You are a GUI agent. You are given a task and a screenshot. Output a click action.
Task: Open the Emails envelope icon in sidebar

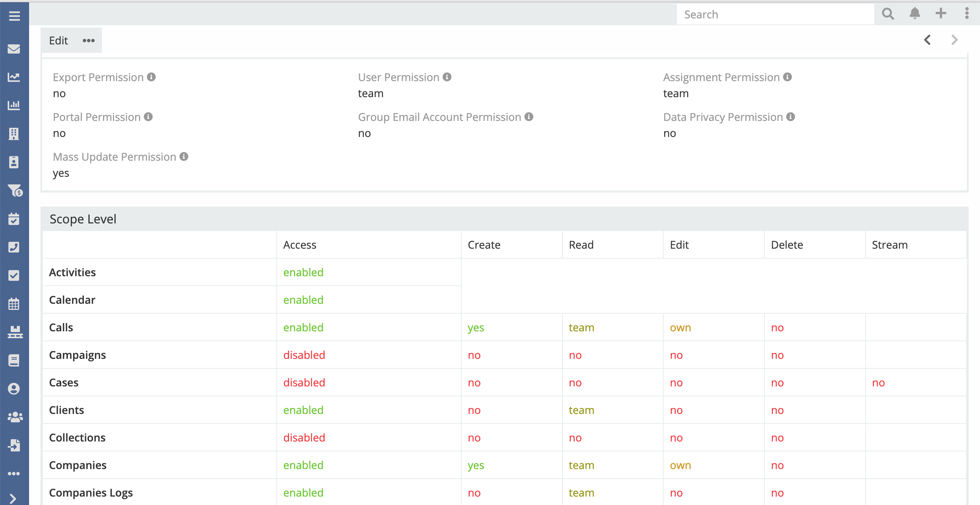pyautogui.click(x=14, y=49)
